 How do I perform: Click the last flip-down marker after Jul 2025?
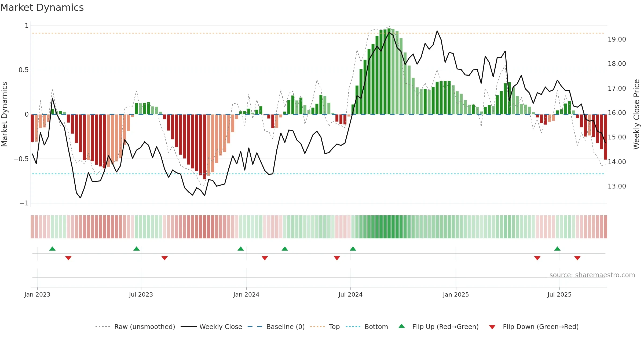click(577, 258)
